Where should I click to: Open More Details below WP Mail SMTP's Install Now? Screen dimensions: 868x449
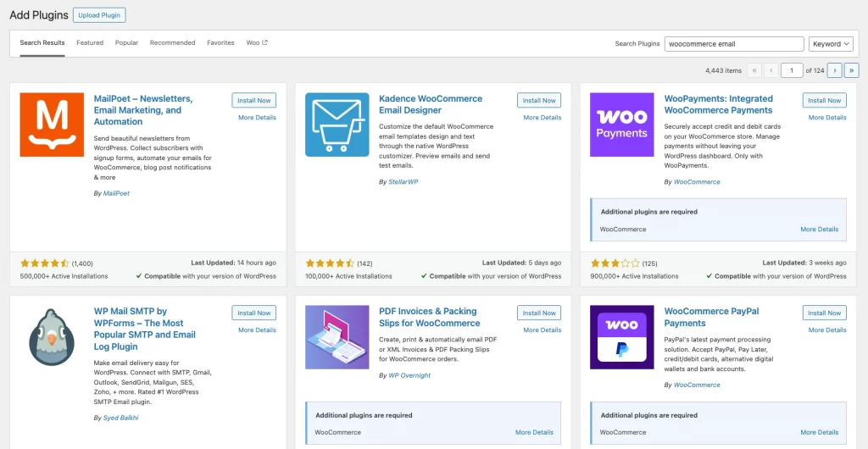(257, 330)
